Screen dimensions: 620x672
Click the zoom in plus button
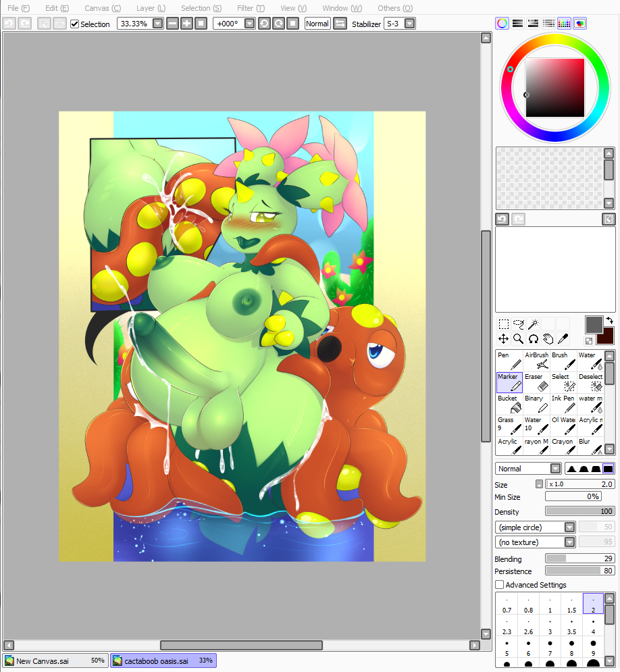186,24
